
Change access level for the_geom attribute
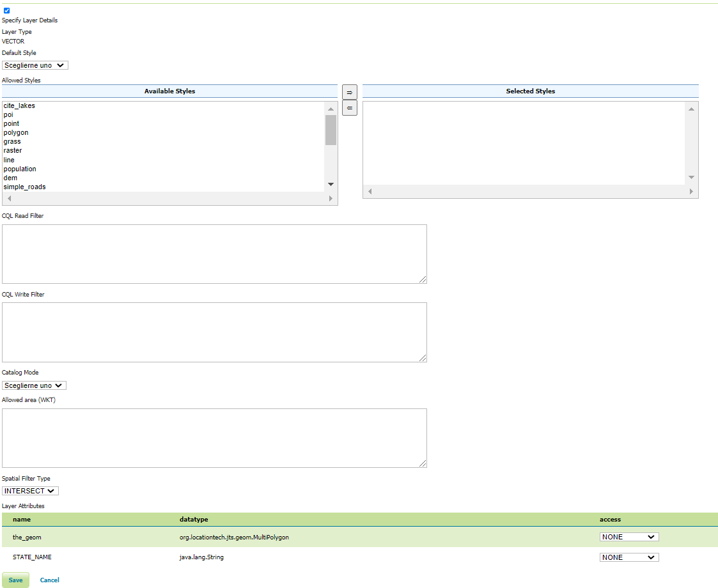[629, 537]
